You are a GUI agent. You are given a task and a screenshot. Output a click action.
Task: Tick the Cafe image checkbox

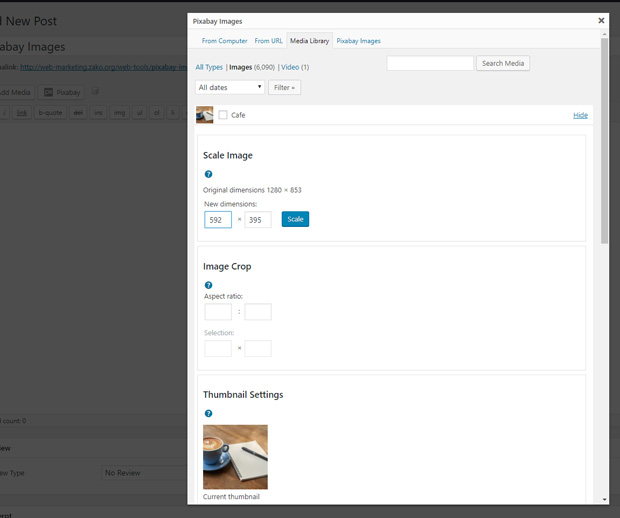(223, 115)
